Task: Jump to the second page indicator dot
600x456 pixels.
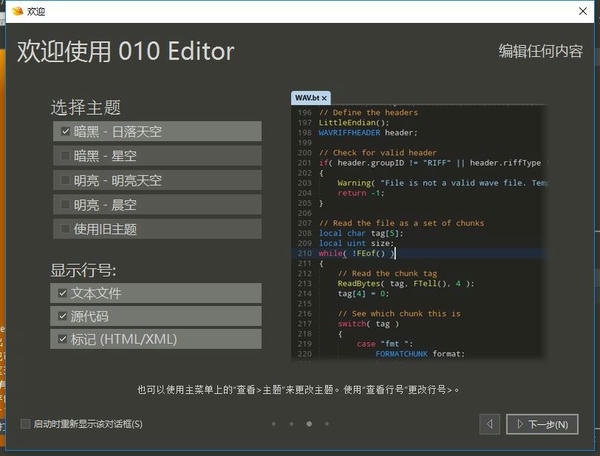Action: click(292, 424)
